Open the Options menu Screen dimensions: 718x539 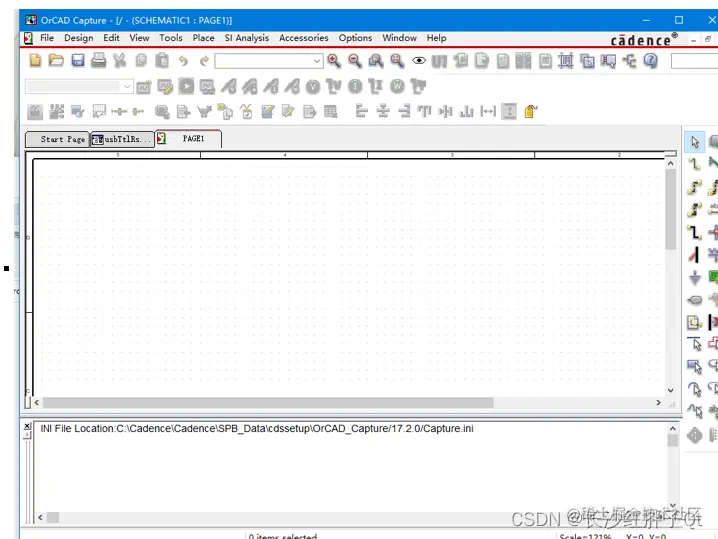click(x=355, y=38)
